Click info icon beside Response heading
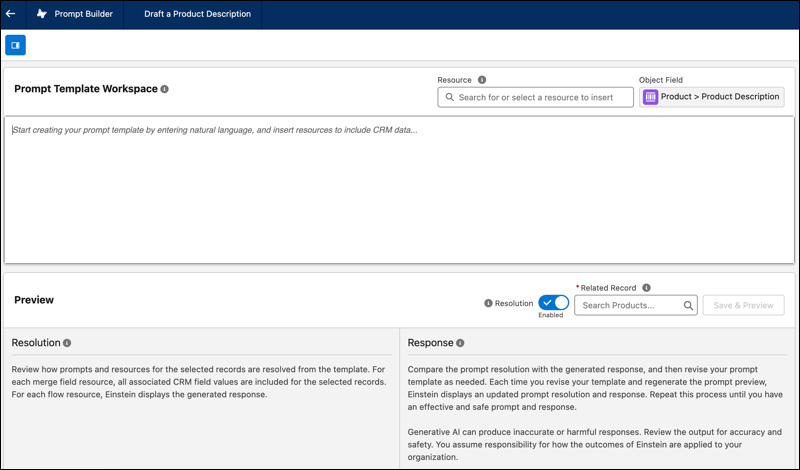Screen dimensions: 800x470 (x=461, y=343)
